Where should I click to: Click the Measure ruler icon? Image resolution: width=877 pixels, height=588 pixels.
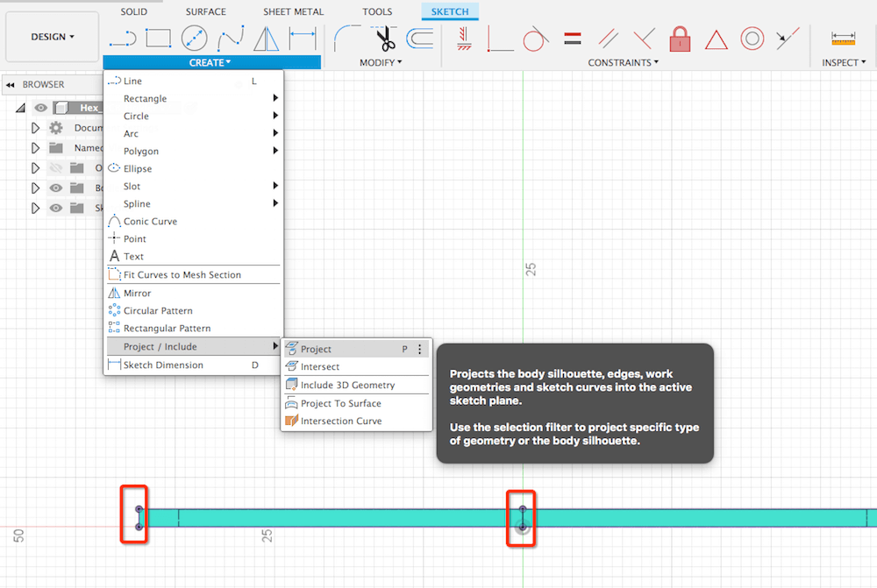844,39
